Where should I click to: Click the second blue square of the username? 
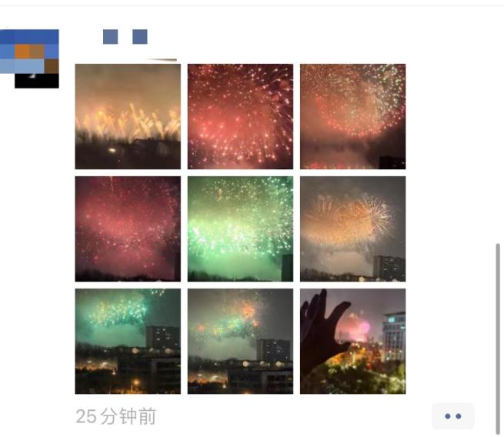[140, 37]
